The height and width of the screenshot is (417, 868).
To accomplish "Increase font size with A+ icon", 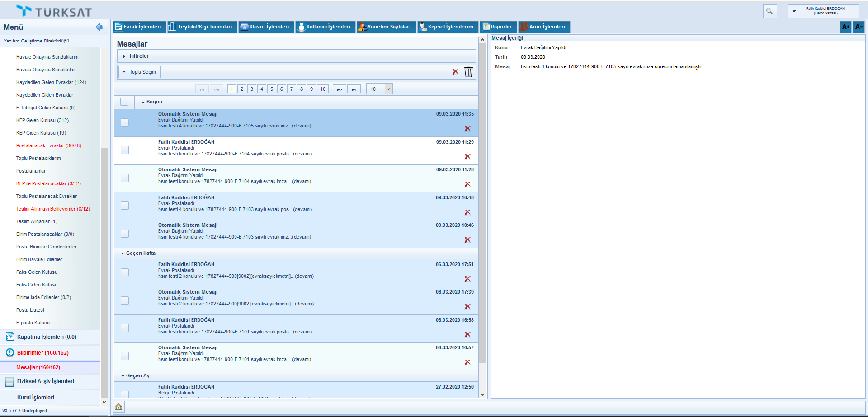I will coord(845,27).
